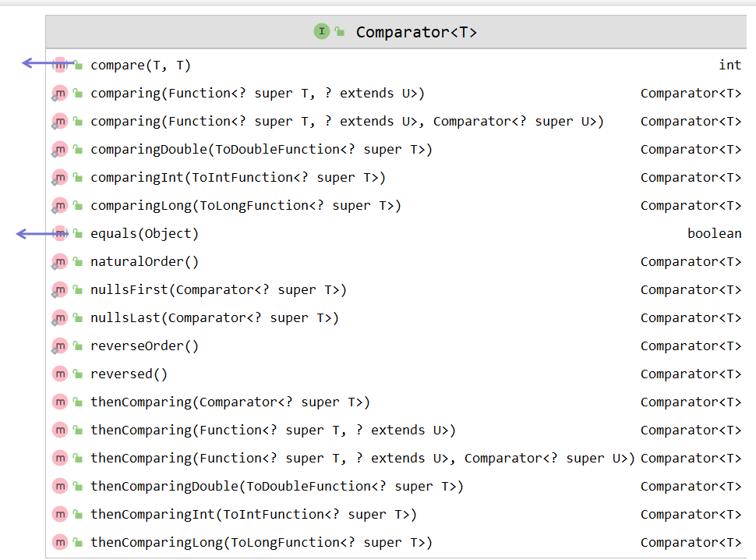Click method icon of comparing(Function) single-argument row

60,93
